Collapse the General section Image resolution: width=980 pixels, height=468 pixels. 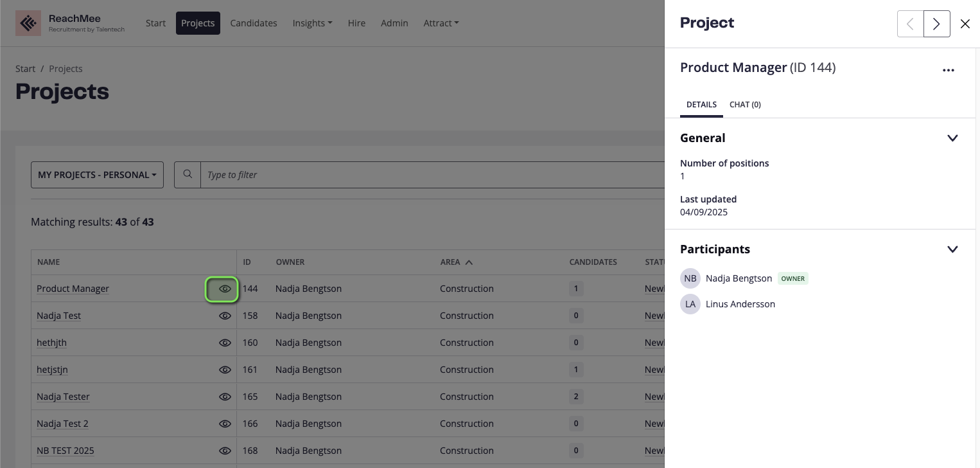[952, 138]
